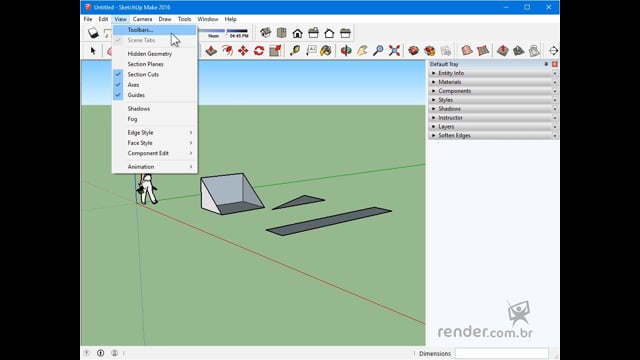
Task: Expand the Instructor tray panel
Action: point(493,118)
